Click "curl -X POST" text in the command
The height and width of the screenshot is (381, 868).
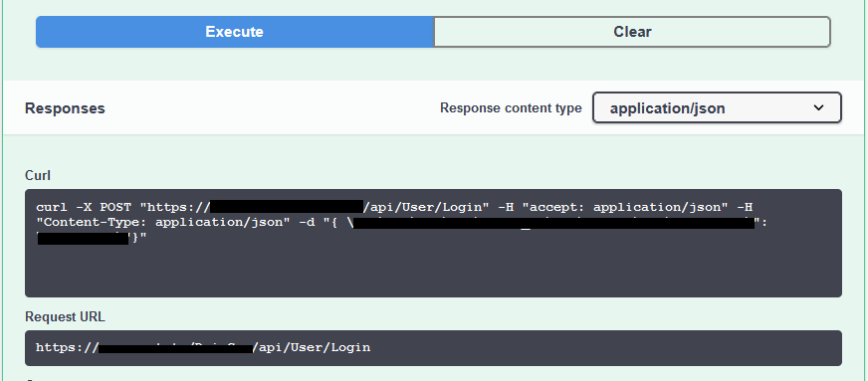85,207
